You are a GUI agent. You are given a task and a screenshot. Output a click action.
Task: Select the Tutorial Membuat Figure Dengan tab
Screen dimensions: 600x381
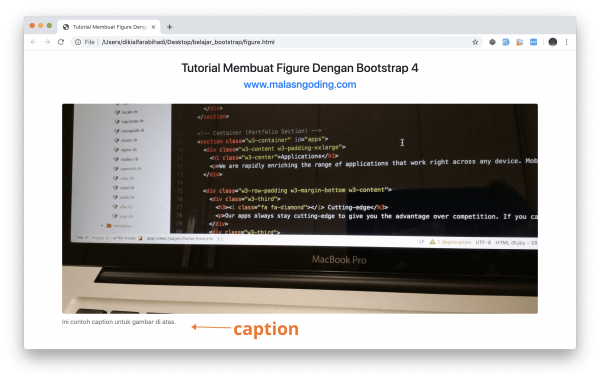point(109,27)
